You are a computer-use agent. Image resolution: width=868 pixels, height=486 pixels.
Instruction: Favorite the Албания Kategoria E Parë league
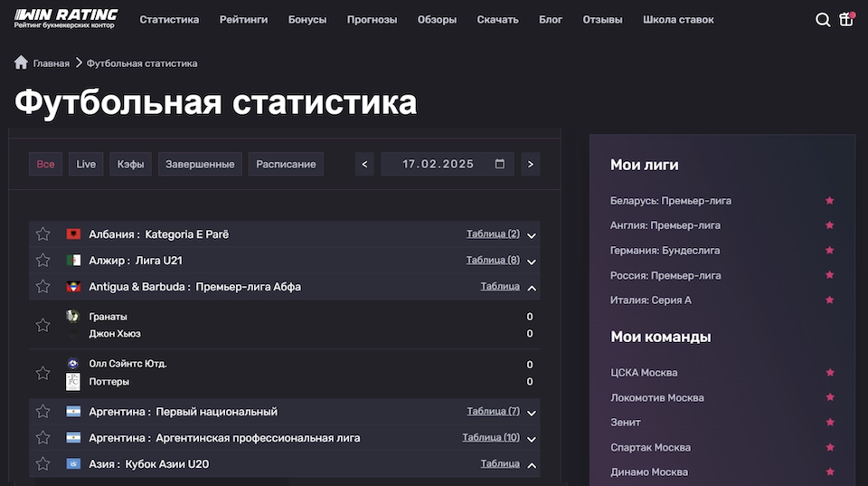[42, 234]
